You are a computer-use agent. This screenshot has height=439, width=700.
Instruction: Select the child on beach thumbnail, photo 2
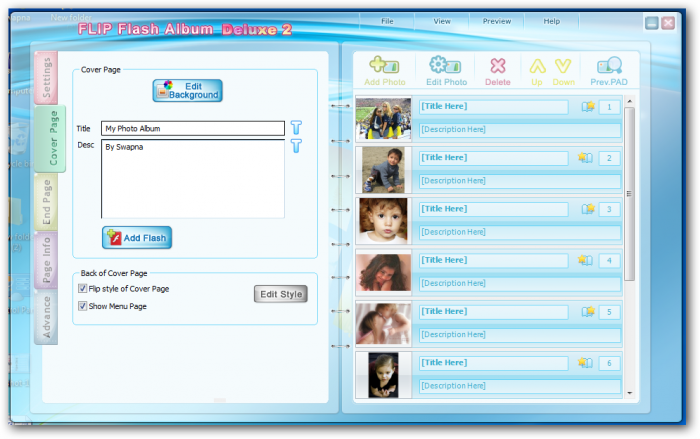(383, 170)
